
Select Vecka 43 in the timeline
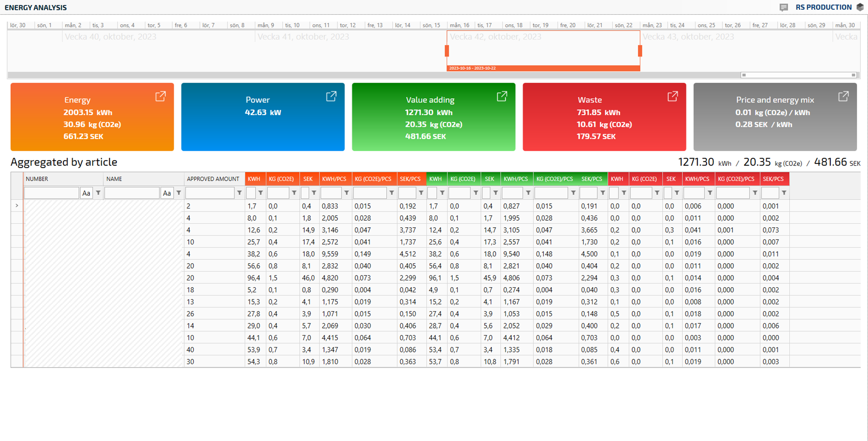[x=688, y=37]
